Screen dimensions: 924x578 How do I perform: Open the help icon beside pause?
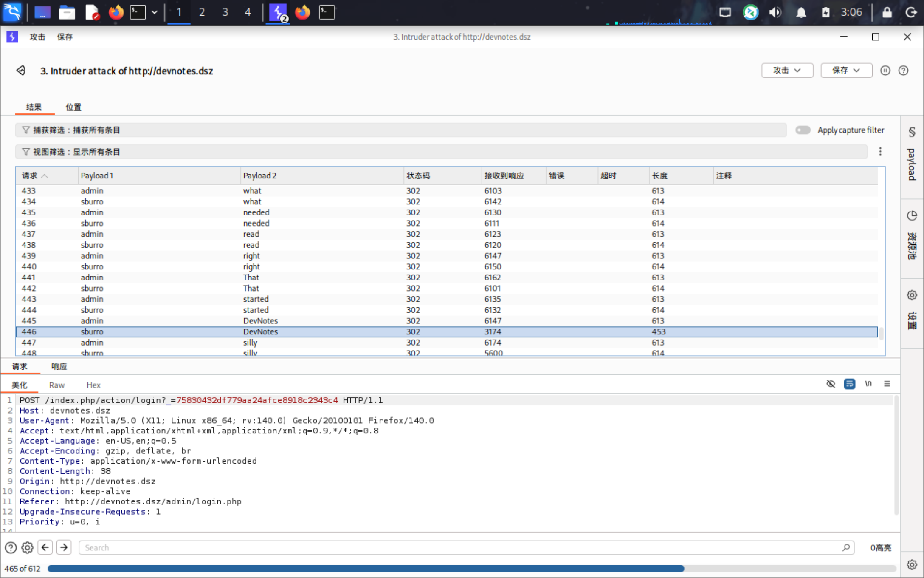click(x=903, y=71)
